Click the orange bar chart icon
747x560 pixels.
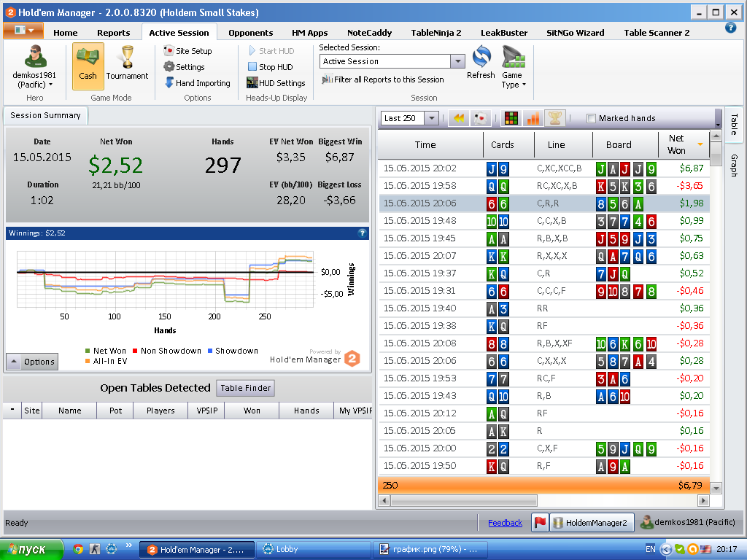click(x=533, y=118)
